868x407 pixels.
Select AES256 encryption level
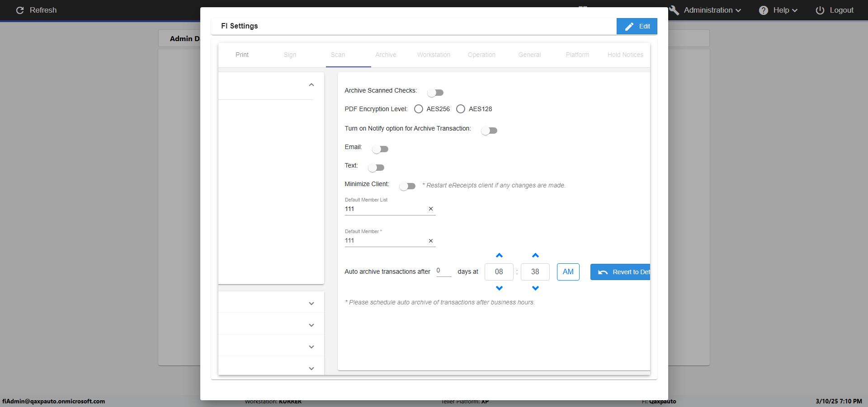click(x=419, y=109)
